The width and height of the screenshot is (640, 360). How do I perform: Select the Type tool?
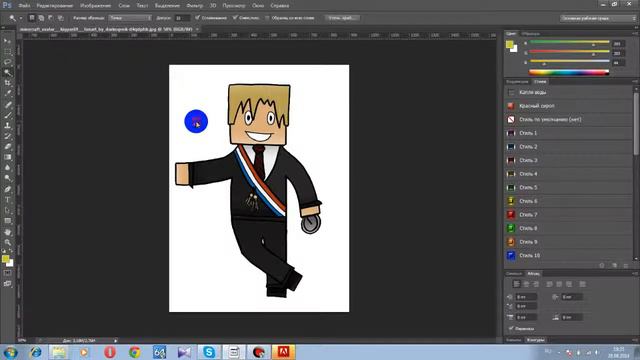7,200
